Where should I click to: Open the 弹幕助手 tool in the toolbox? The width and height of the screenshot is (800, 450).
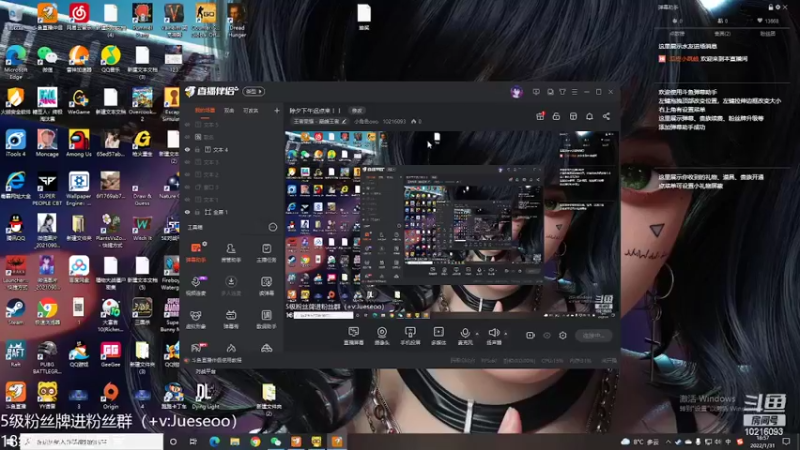tap(196, 253)
